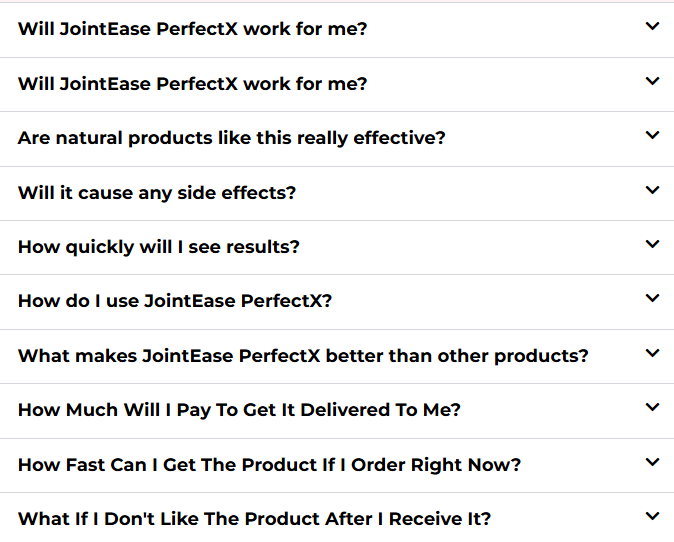
Task: Click the second 'Will JointEase PerfectX work for me?' heading
Action: pos(193,84)
